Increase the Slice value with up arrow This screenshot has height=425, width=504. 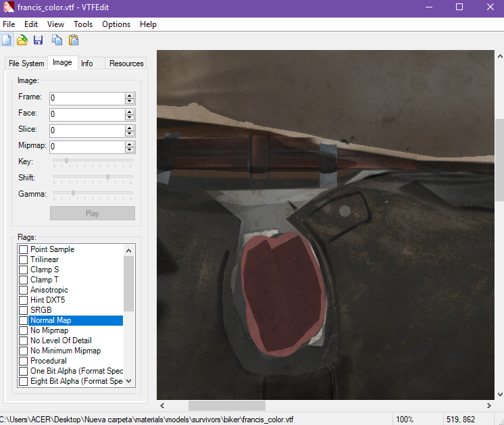coord(130,128)
